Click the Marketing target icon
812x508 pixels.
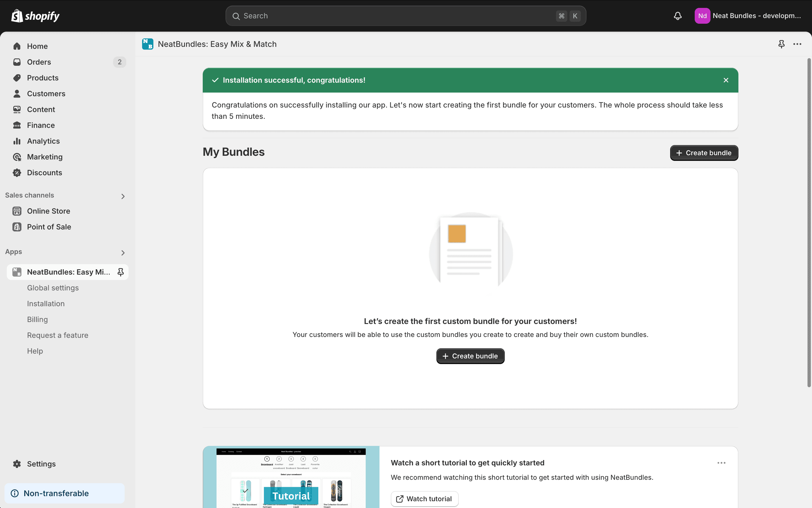coord(17,157)
